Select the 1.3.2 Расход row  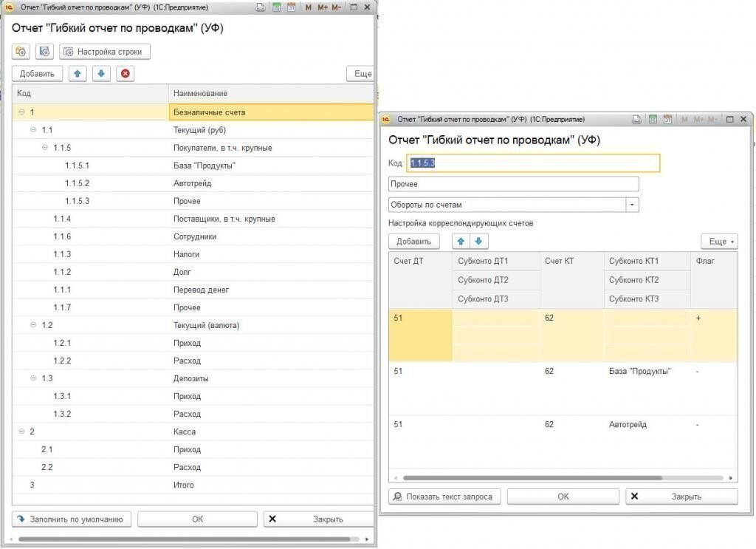tap(193, 414)
